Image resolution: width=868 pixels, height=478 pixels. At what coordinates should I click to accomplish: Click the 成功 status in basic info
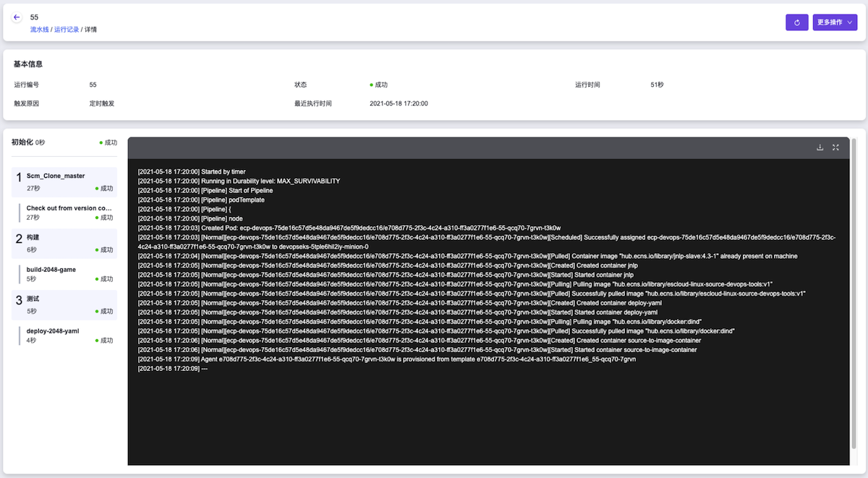coord(380,85)
